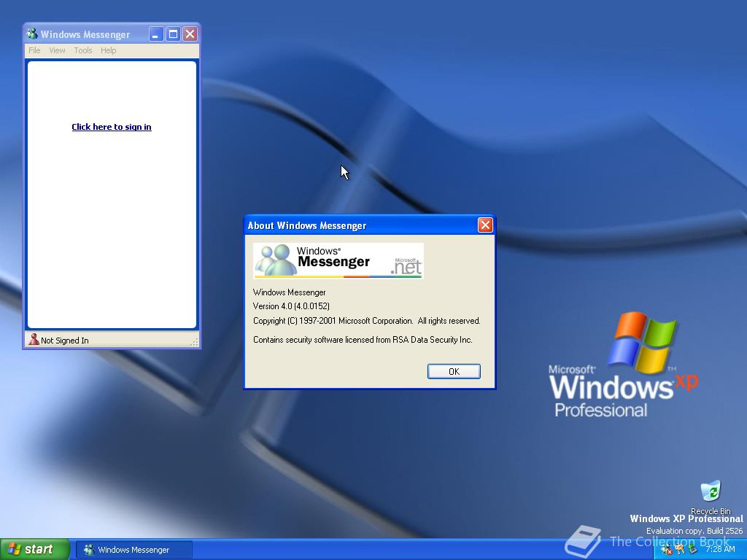
Task: Click the keys icon in system tray
Action: click(x=679, y=550)
